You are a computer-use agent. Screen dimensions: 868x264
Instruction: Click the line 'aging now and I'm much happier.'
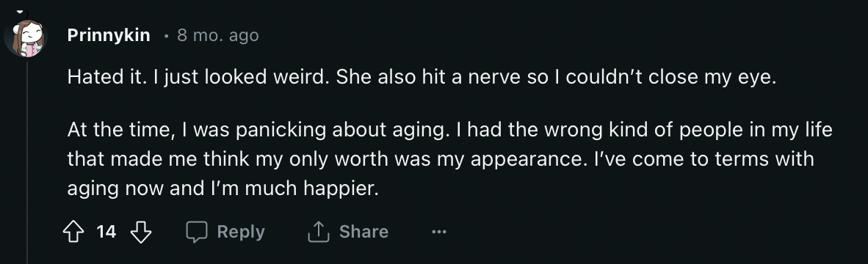coord(223,189)
